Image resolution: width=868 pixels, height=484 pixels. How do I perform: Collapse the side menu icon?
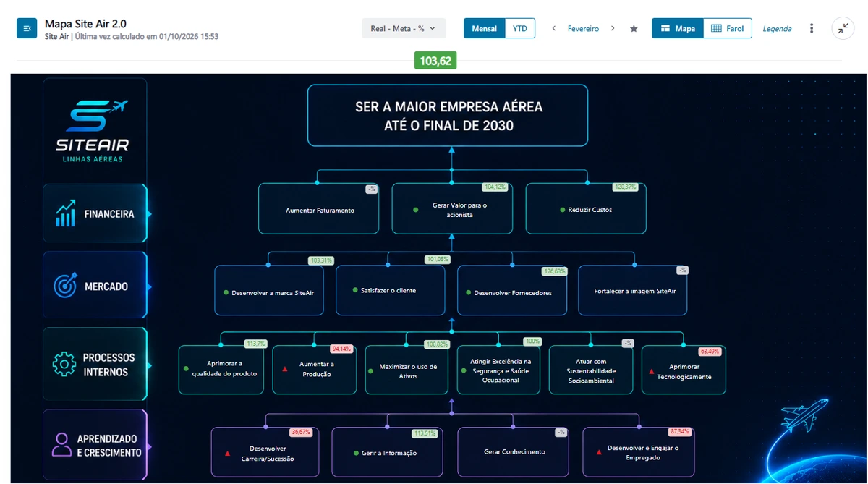tap(27, 28)
